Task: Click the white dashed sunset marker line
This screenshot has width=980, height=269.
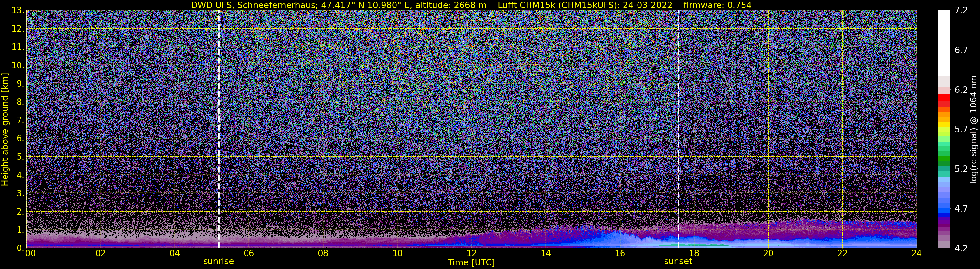Action: point(679,129)
